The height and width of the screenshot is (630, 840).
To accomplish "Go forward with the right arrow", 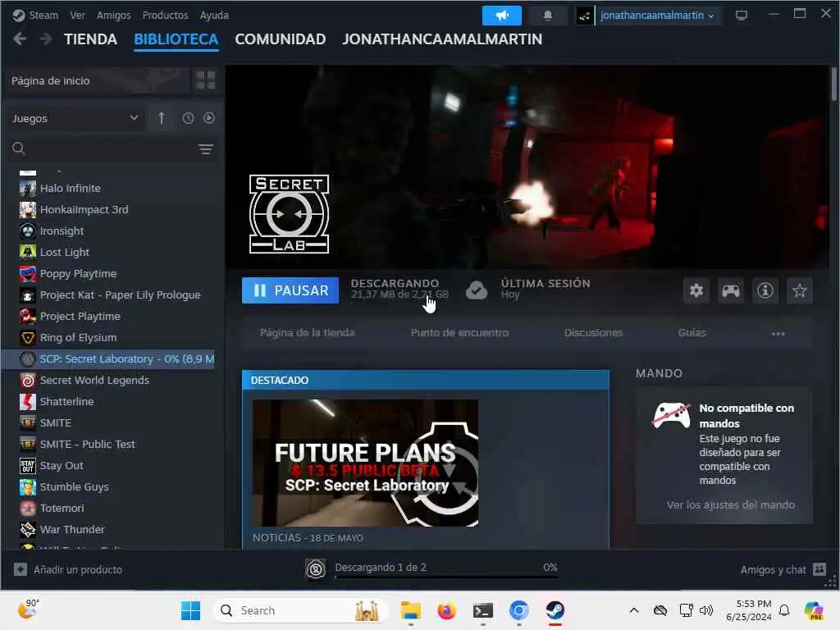I will coord(46,39).
